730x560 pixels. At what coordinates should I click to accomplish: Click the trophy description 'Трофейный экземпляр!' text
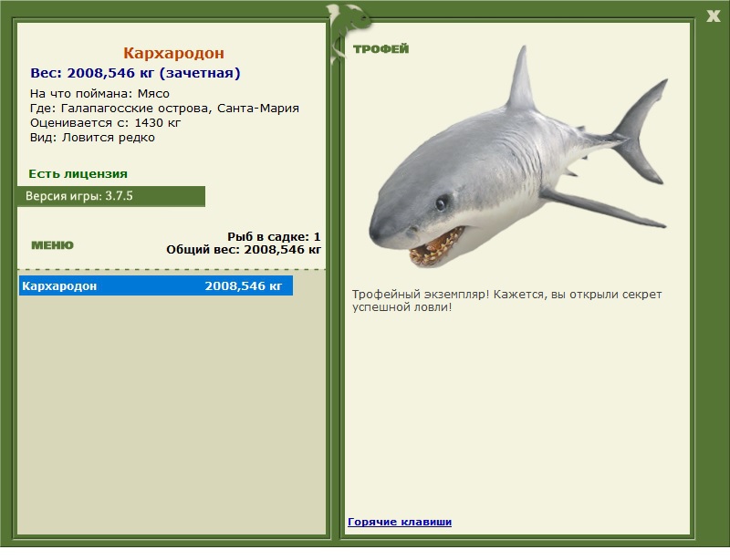click(x=421, y=295)
